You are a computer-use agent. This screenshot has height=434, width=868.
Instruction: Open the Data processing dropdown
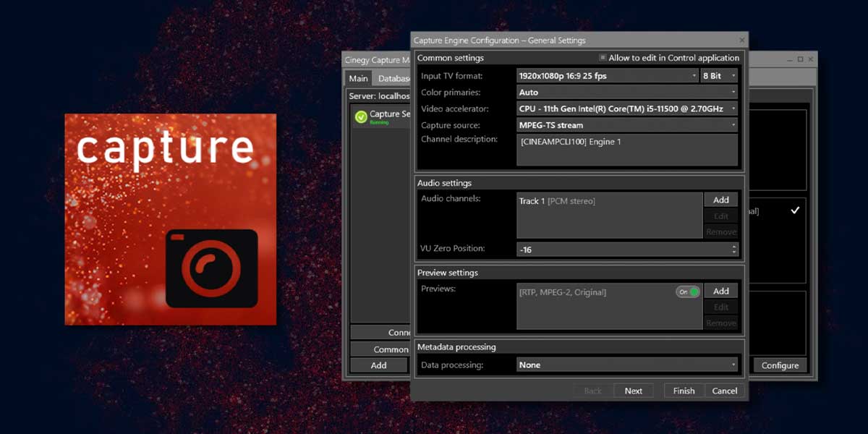coord(626,365)
